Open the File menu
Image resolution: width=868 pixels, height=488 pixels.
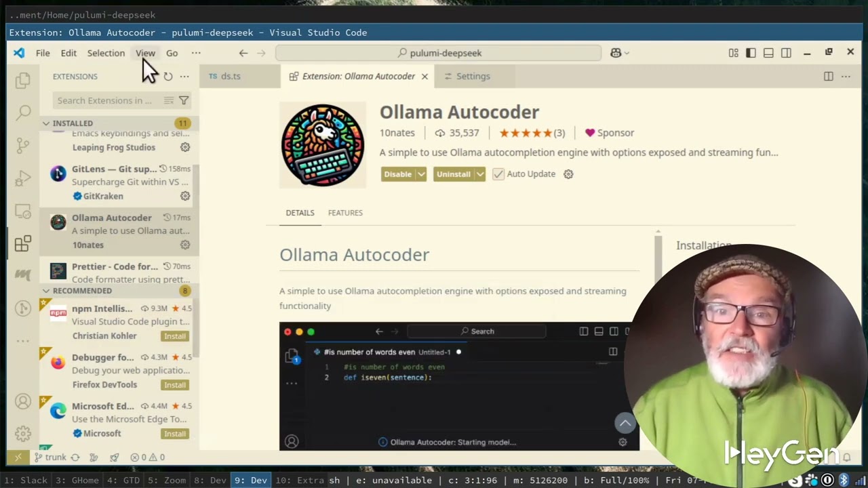pyautogui.click(x=43, y=53)
